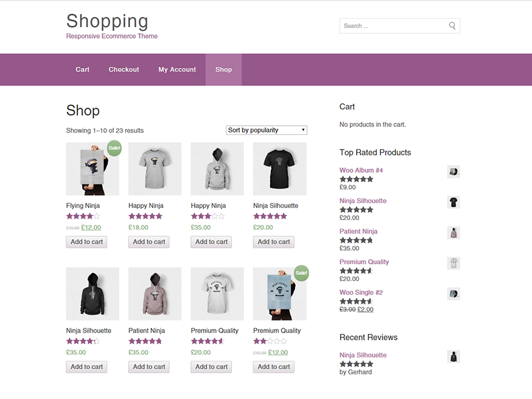The image size is (532, 399).
Task: Click the Woo Album #4 thumbnail icon
Action: coord(453,171)
